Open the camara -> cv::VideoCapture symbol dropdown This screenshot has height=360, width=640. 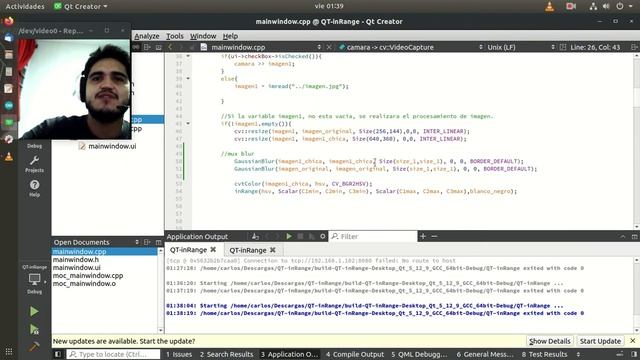point(410,47)
